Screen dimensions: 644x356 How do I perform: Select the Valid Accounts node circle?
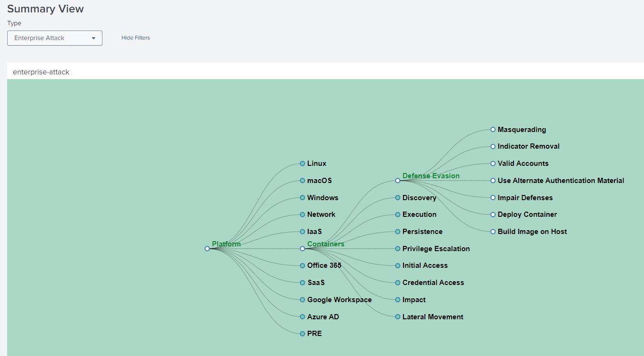493,163
